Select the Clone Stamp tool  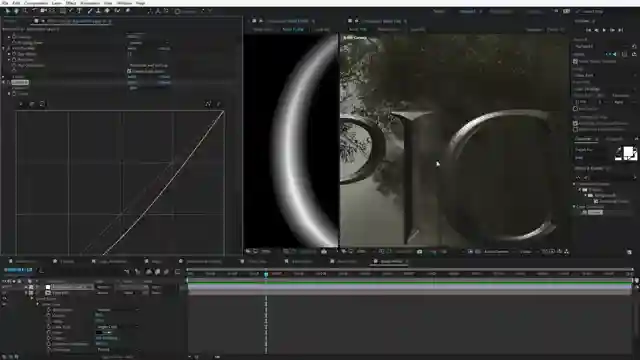click(x=98, y=11)
